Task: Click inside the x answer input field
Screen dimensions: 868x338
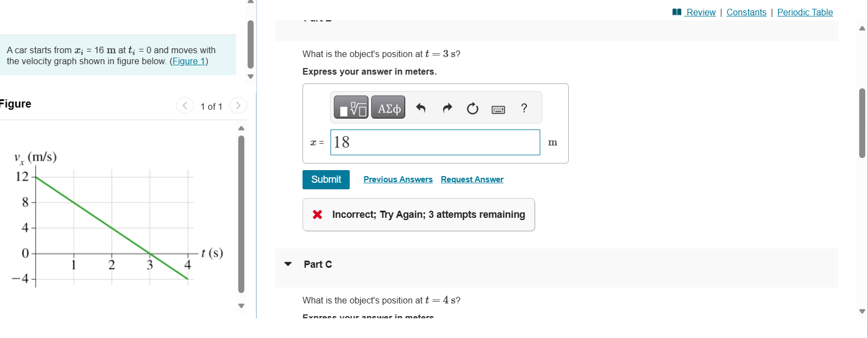Action: (434, 142)
